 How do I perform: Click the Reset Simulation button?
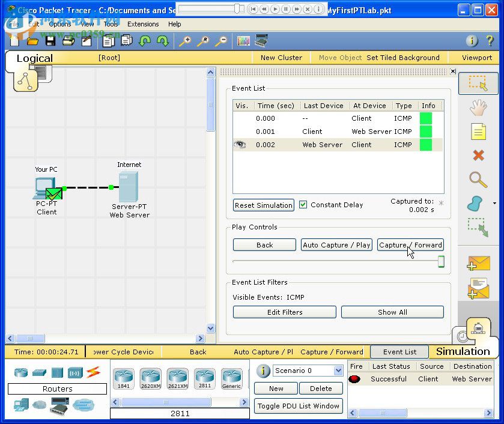point(264,205)
